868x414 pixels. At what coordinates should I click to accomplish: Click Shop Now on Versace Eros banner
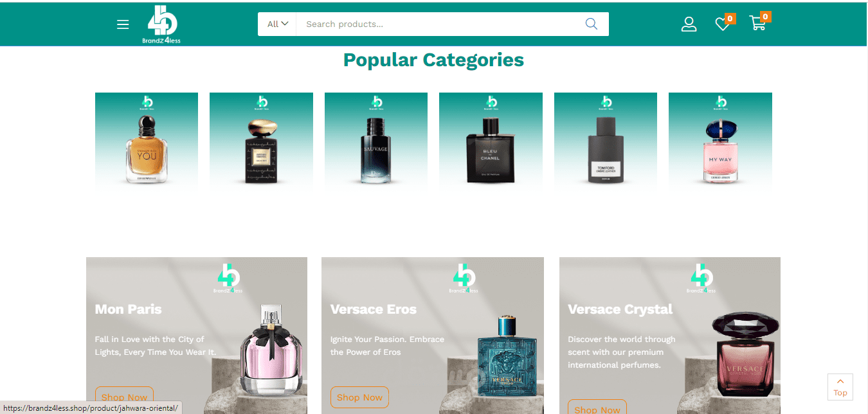pos(359,397)
